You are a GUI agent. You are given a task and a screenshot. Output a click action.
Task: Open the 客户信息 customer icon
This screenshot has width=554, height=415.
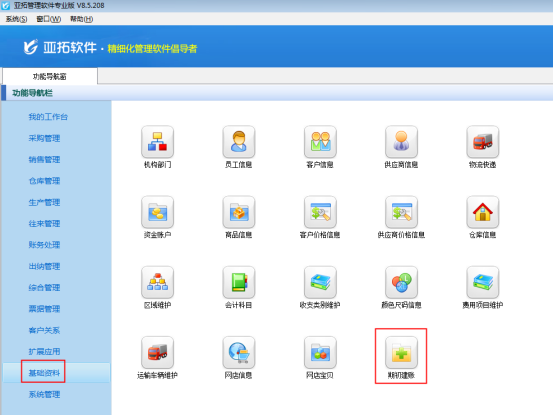pyautogui.click(x=320, y=142)
